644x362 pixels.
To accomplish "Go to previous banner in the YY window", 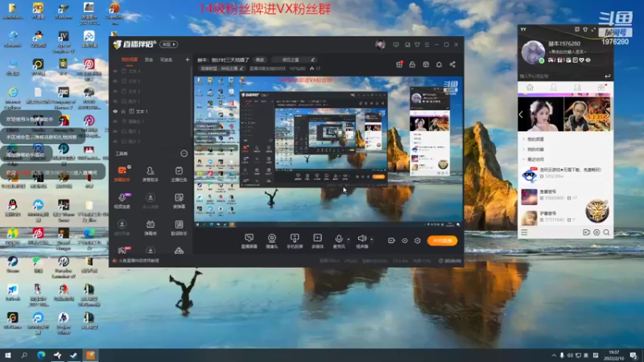I will coord(521,114).
